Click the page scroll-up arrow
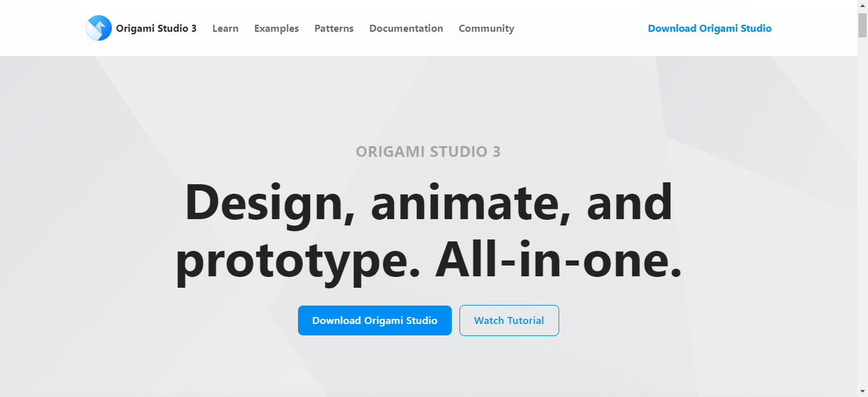This screenshot has height=397, width=868. 862,6
